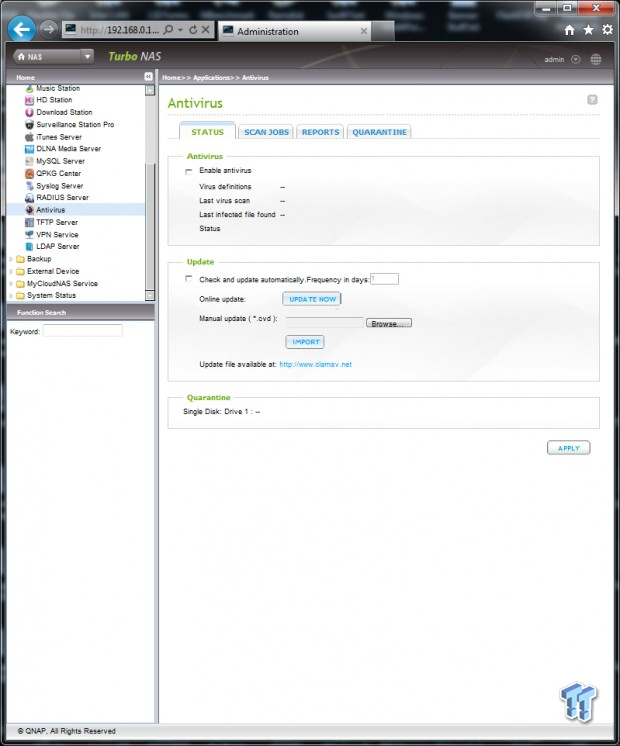Open the www.clamav.net link
The width and height of the screenshot is (620, 746).
[x=315, y=364]
